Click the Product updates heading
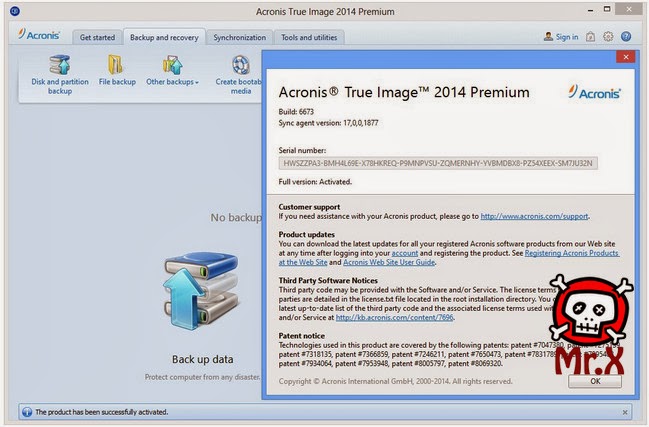 point(307,235)
